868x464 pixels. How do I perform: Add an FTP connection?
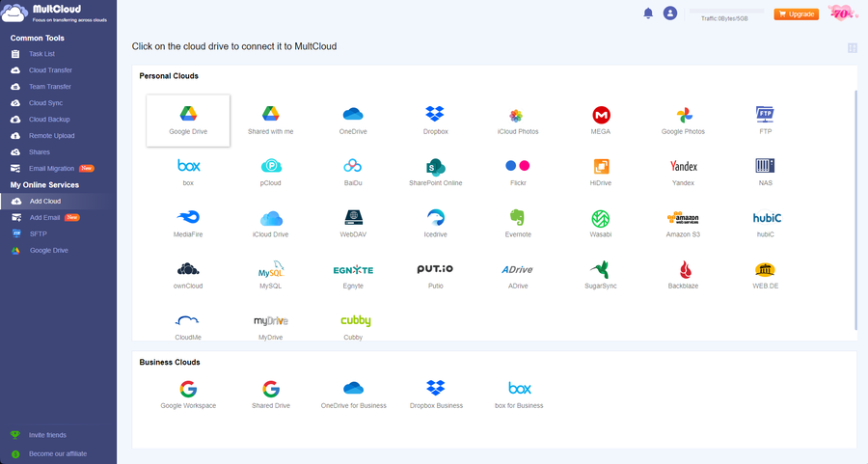pos(766,121)
